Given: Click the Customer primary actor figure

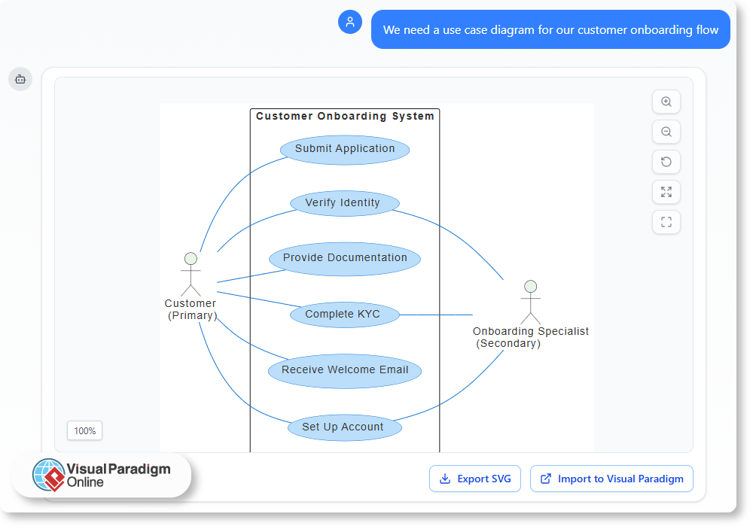Looking at the screenshot, I should click(x=191, y=275).
